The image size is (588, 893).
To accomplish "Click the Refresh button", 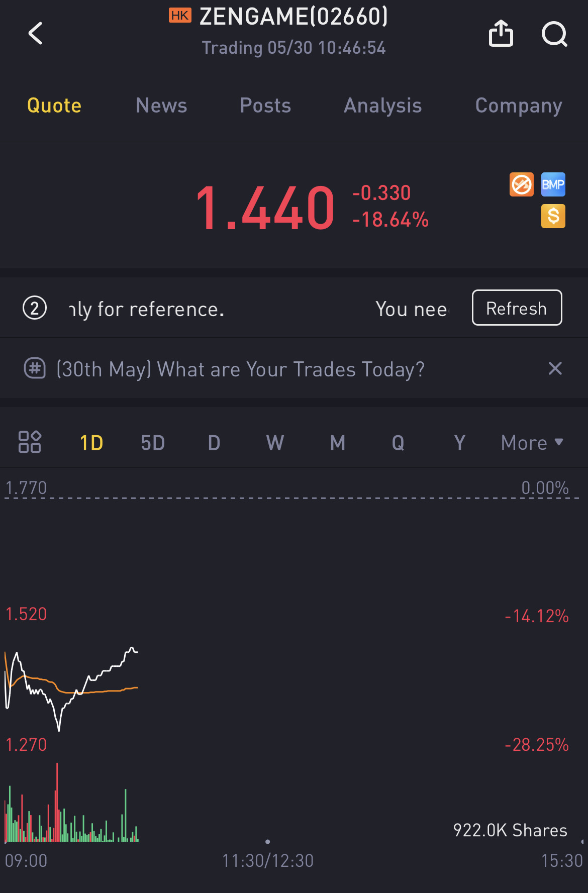I will (x=517, y=308).
